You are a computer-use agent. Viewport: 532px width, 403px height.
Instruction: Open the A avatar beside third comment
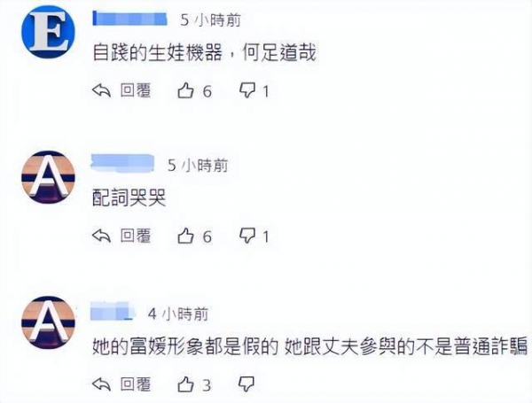pyautogui.click(x=48, y=322)
